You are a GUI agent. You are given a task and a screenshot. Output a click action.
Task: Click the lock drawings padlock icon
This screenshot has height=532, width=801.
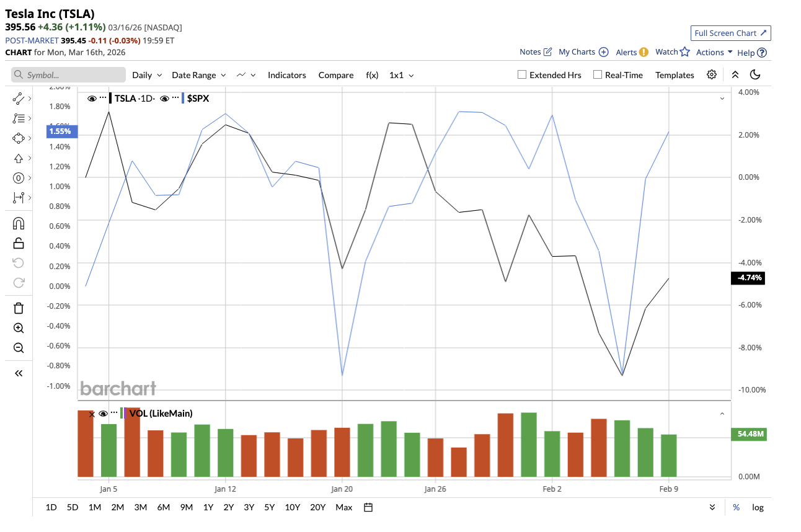click(x=19, y=243)
